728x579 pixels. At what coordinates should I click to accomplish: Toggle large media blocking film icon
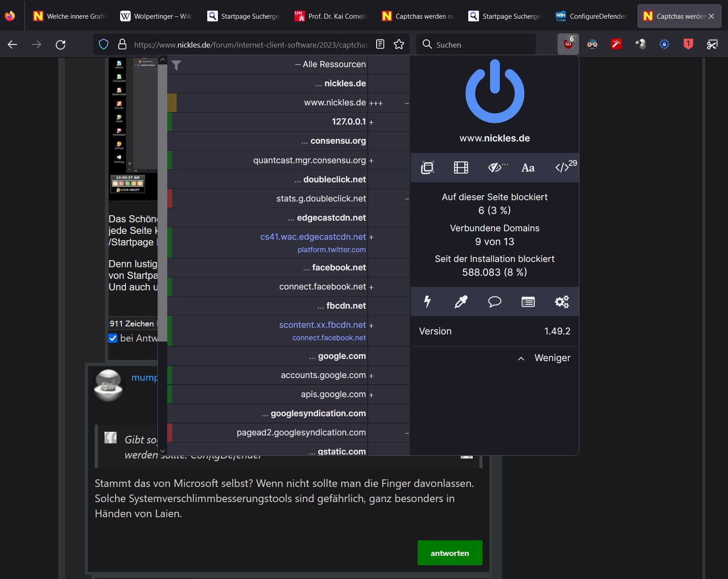tap(461, 168)
